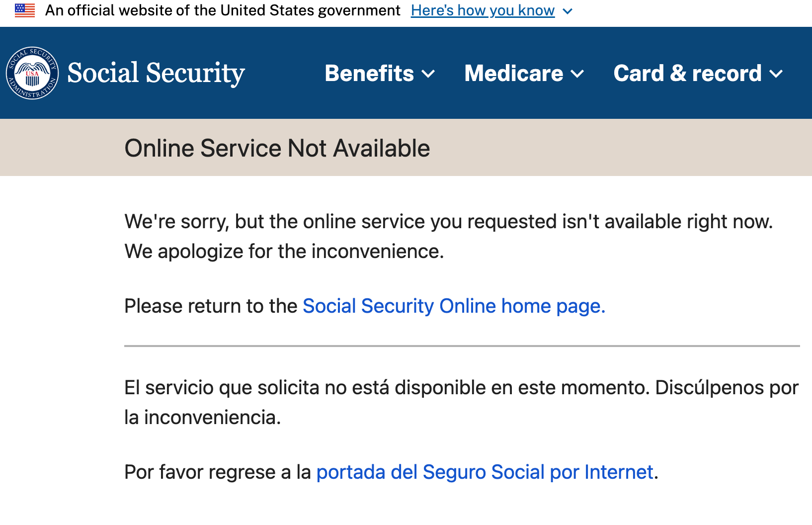
Task: Click the Social Security wordmark text
Action: pyautogui.click(x=156, y=73)
